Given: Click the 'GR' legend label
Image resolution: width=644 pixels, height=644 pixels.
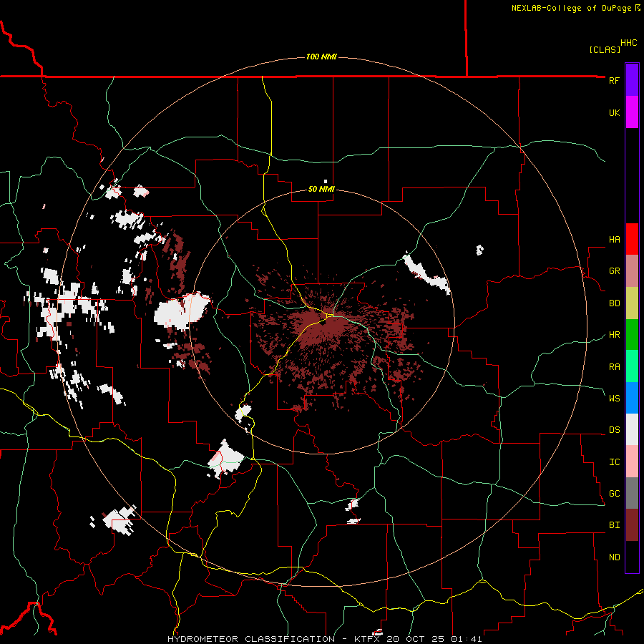Looking at the screenshot, I should point(614,271).
